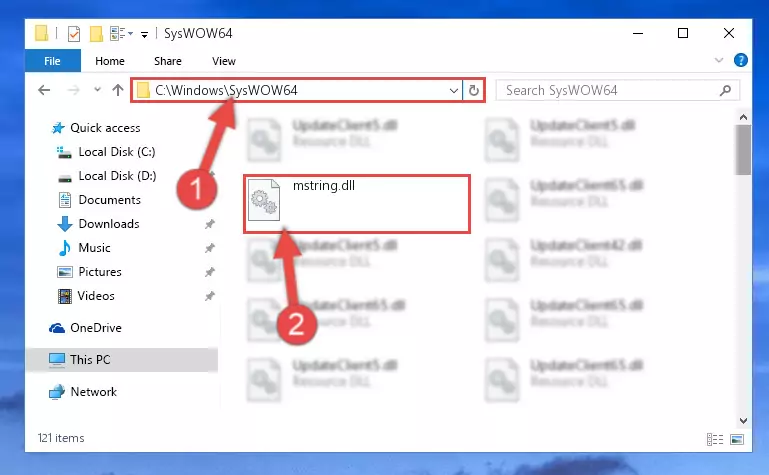769x475 pixels.
Task: Maximize the SysWOW64 window
Action: coord(683,33)
